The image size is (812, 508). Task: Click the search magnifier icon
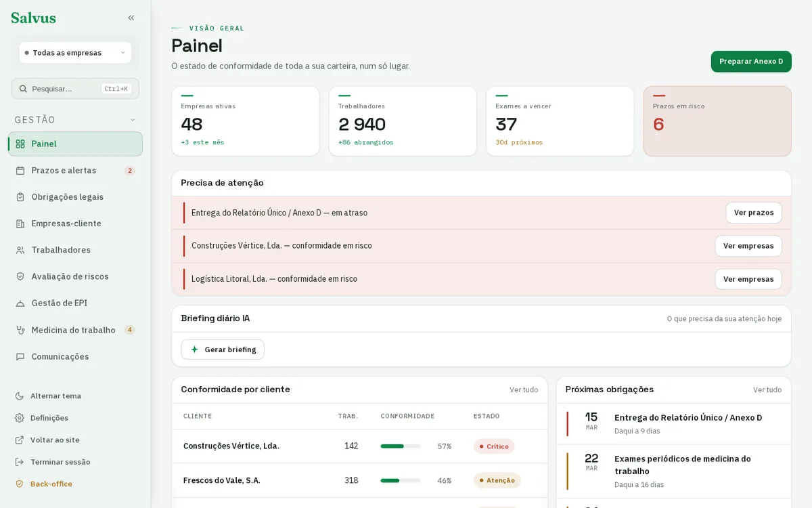[23, 89]
